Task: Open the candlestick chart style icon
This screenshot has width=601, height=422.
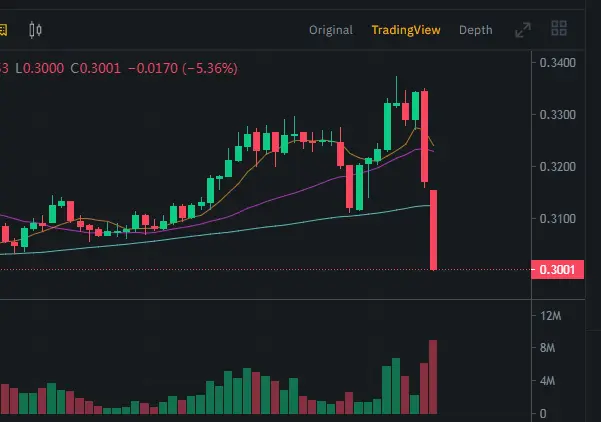Action: point(35,30)
